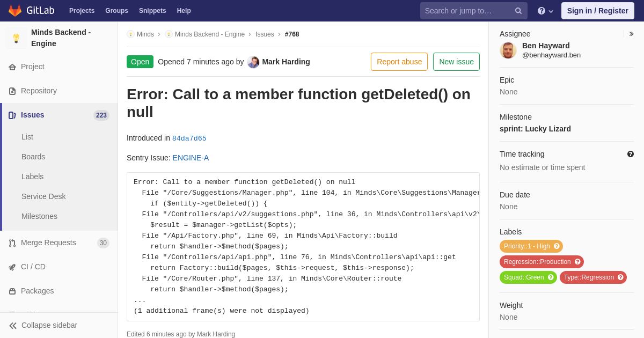This screenshot has width=644, height=338.
Task: Click the GitLab fox logo
Action: [15, 11]
